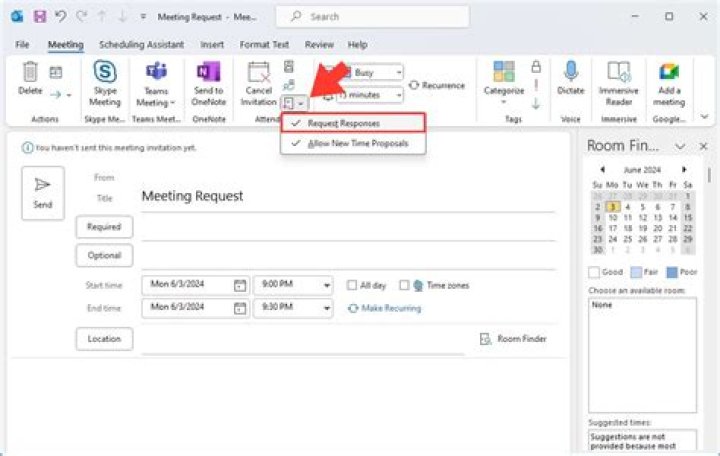Start Dictate microphone
720x456 pixels.
[571, 72]
